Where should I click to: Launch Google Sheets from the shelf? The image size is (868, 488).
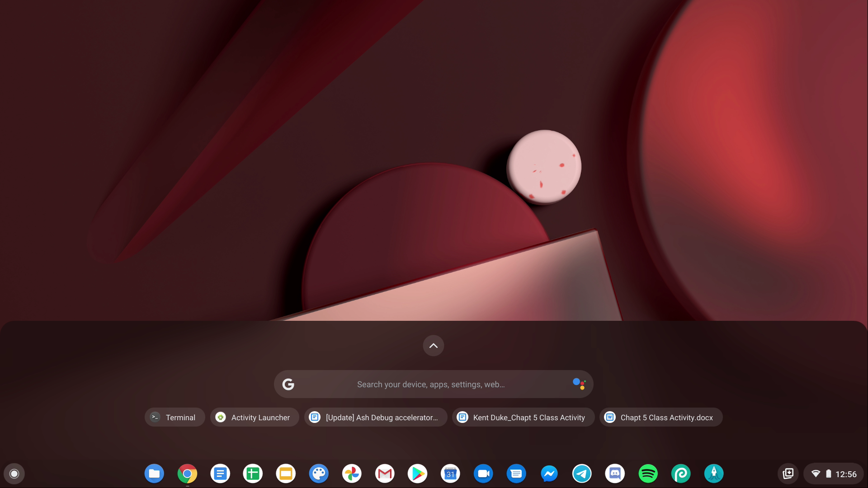tap(253, 473)
